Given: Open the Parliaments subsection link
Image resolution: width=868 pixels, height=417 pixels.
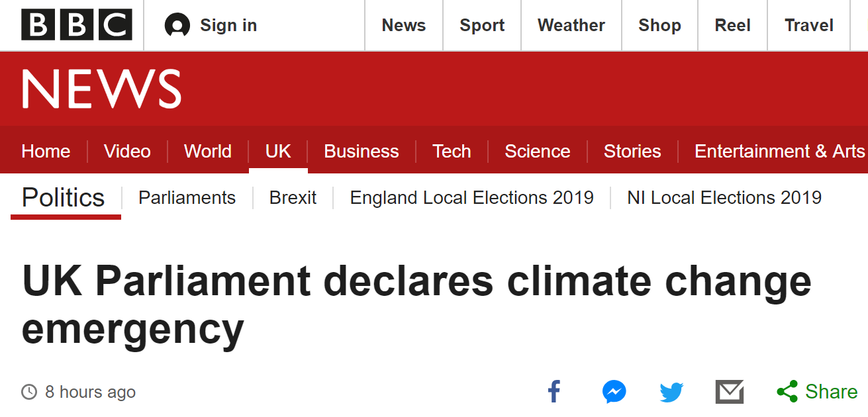Looking at the screenshot, I should (187, 197).
